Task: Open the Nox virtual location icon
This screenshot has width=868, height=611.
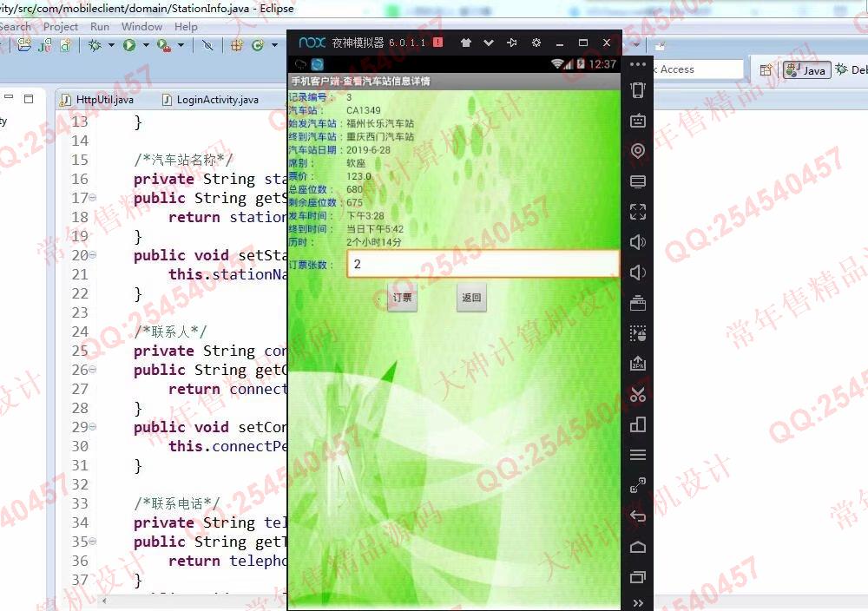Action: click(638, 150)
